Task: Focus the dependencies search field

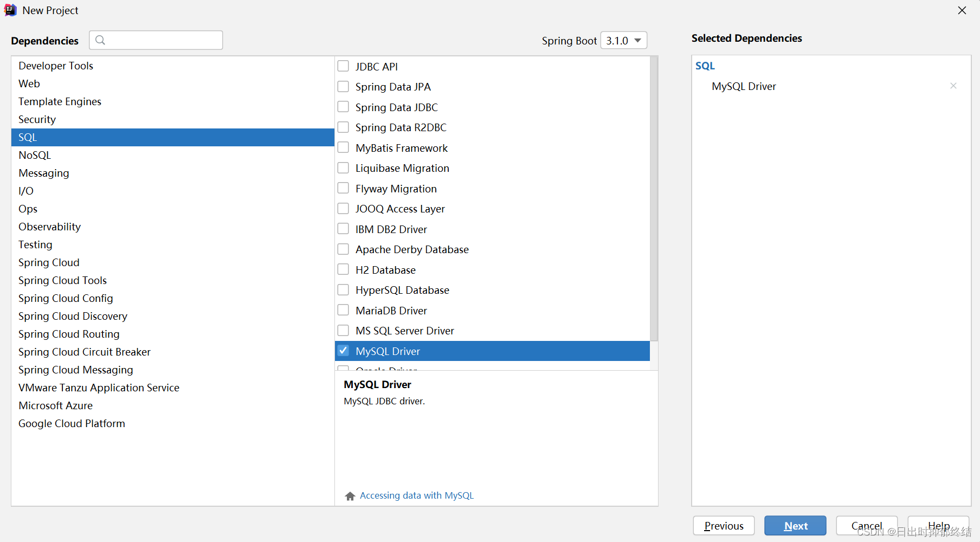Action: 156,40
